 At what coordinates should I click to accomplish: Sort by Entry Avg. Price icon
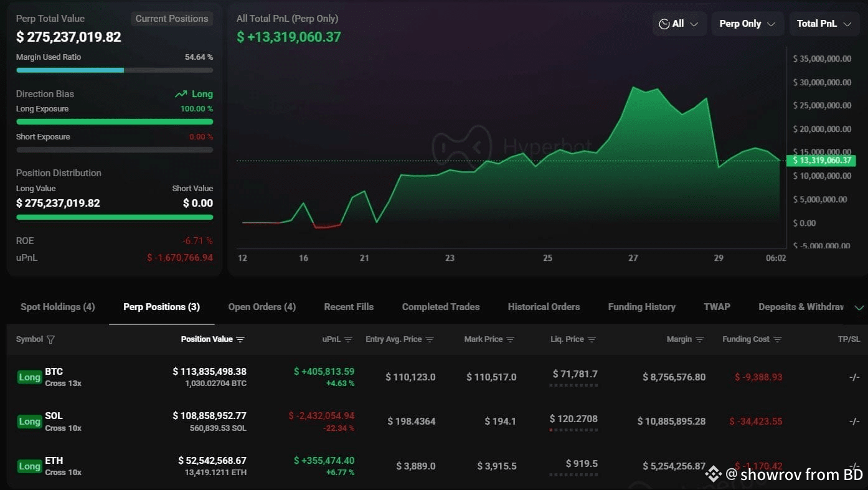tap(430, 339)
